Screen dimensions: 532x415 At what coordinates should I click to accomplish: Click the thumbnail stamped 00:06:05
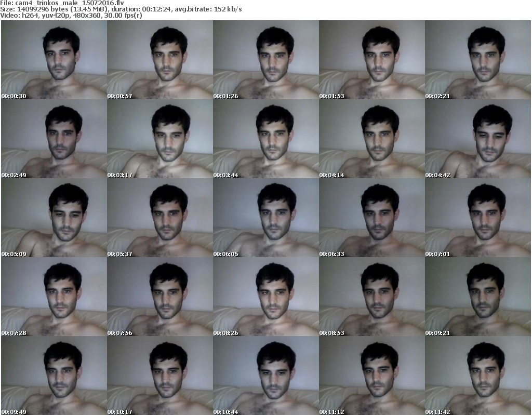[266, 218]
